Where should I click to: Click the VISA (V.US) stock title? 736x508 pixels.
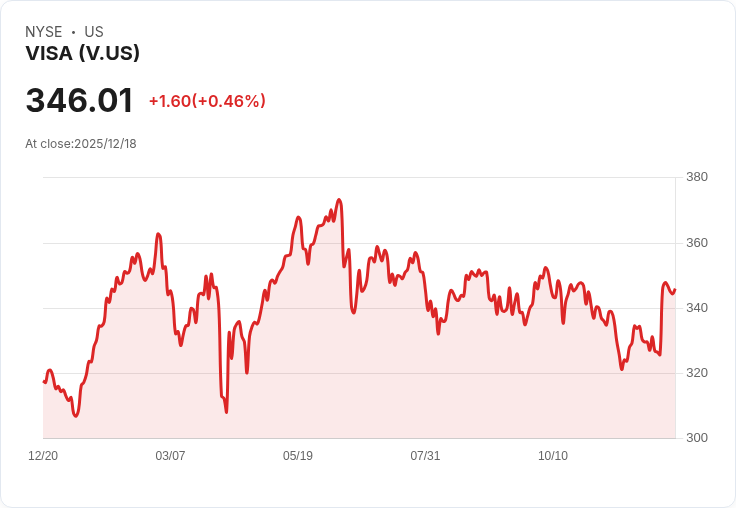click(82, 54)
